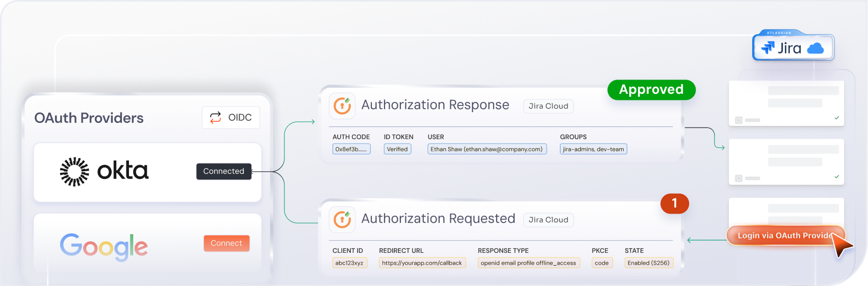
Task: Click the app icon in Authorization Requested
Action: point(342,219)
